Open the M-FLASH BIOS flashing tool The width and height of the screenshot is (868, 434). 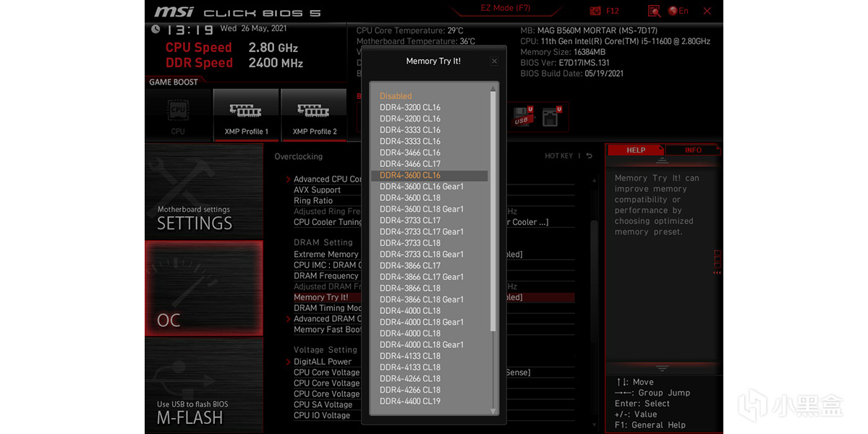click(203, 386)
